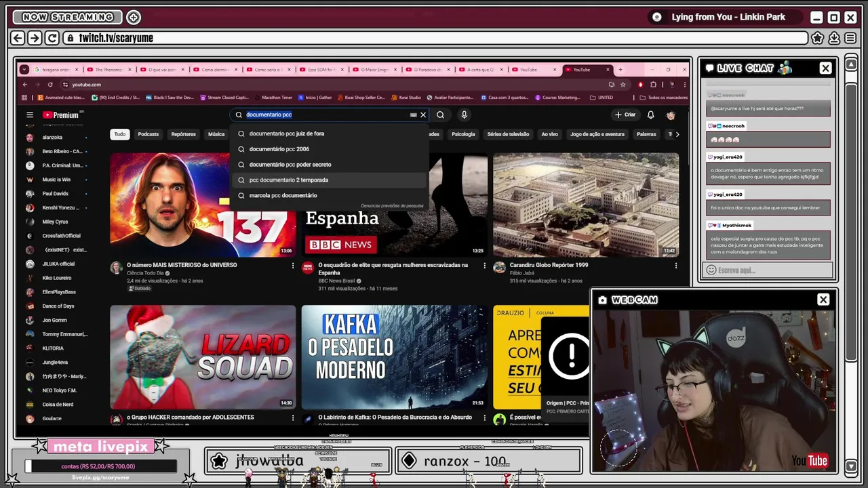Click the music disc icon beside song title
This screenshot has height=488, width=868.
pyautogui.click(x=656, y=17)
